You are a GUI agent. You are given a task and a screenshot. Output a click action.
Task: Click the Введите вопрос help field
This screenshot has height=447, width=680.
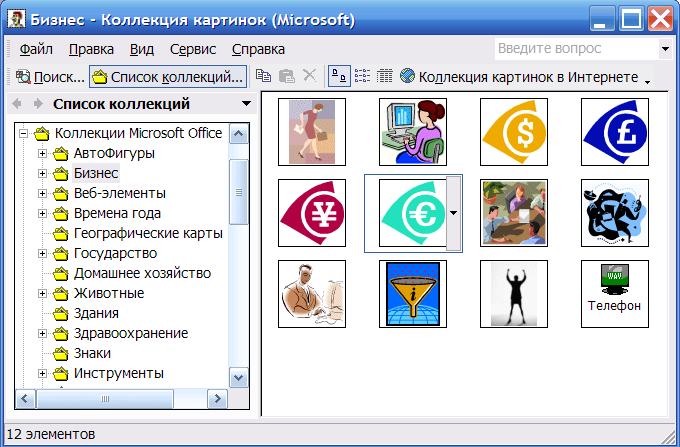[577, 49]
